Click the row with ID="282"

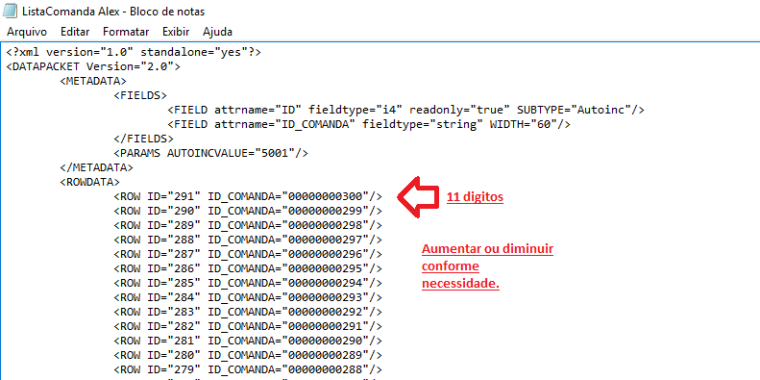248,326
